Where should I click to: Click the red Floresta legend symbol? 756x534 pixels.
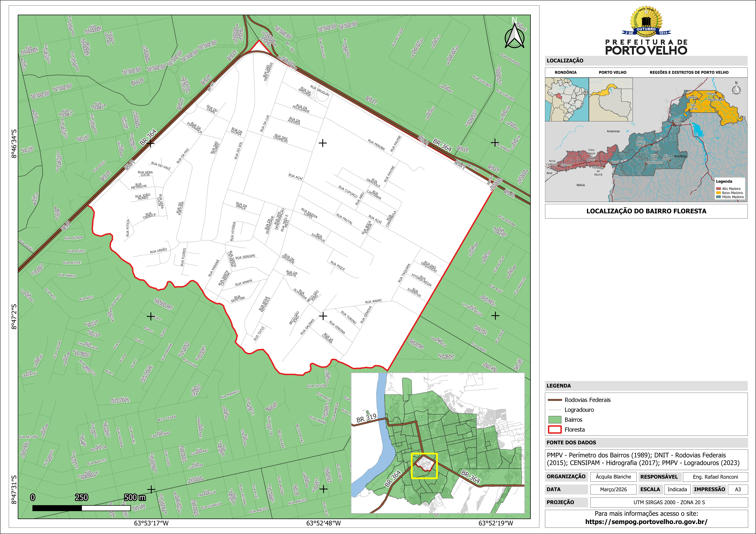click(x=555, y=429)
